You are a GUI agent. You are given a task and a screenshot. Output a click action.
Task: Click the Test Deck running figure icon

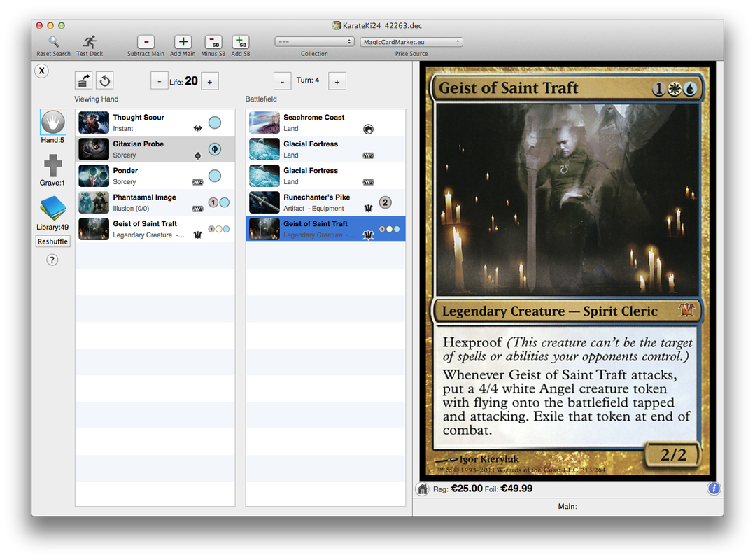pos(90,42)
